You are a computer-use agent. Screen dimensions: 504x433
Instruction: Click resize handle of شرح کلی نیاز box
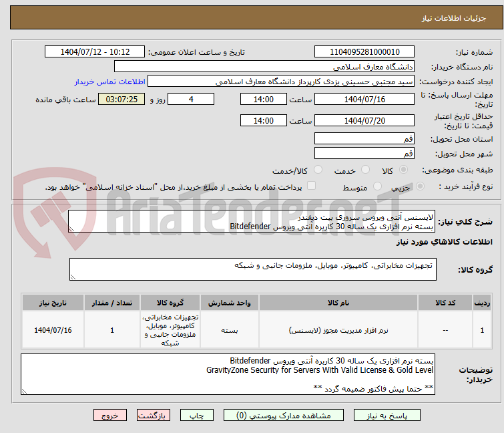pyautogui.click(x=71, y=229)
